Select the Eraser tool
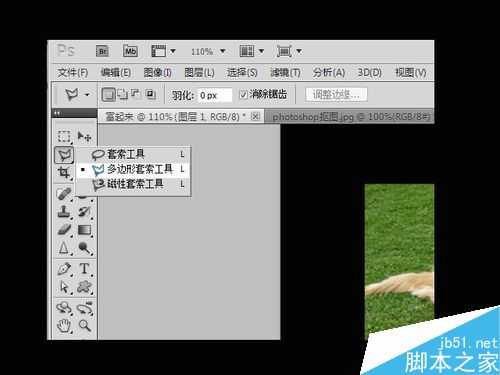The height and width of the screenshot is (375, 500). pos(64,230)
